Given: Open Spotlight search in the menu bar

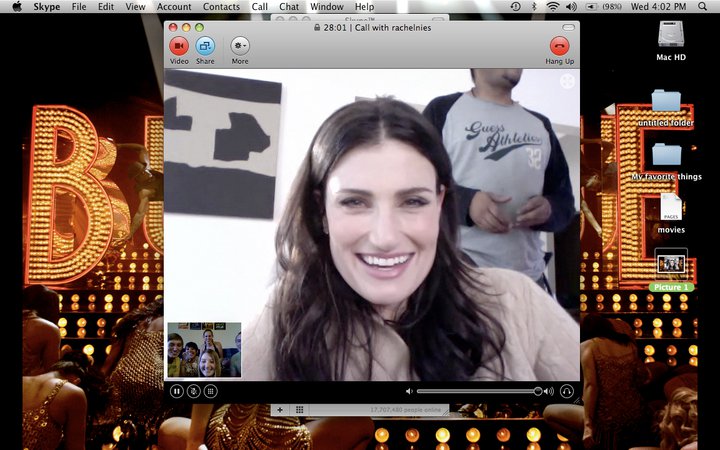Looking at the screenshot, I should click(x=706, y=7).
